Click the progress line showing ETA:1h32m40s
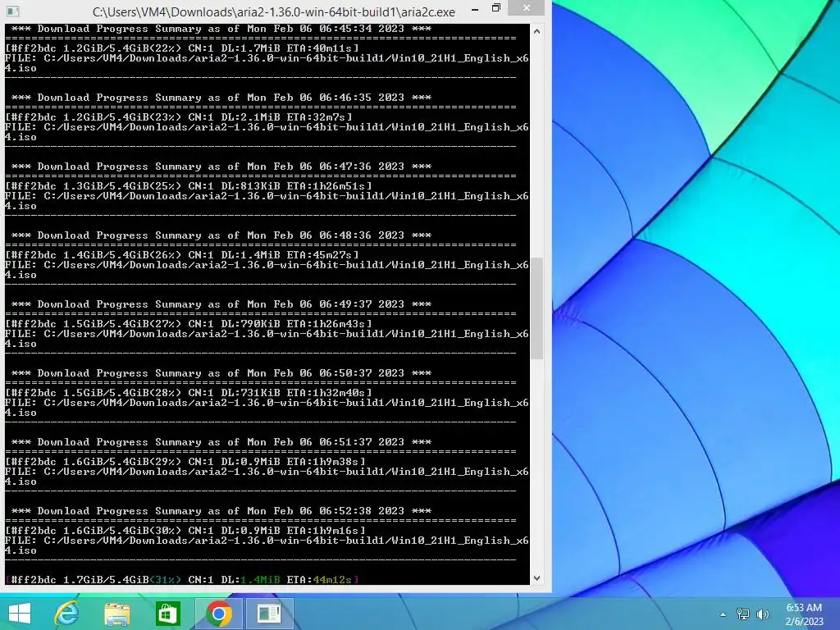 [189, 393]
